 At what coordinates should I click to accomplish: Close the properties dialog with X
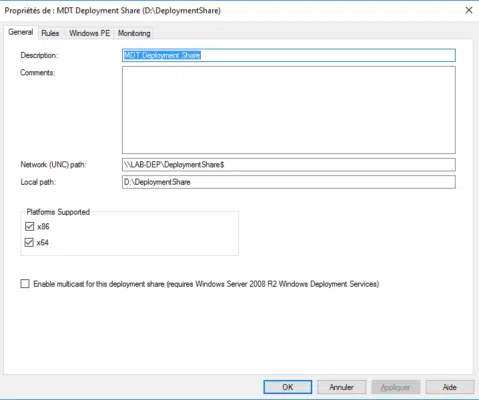click(469, 10)
